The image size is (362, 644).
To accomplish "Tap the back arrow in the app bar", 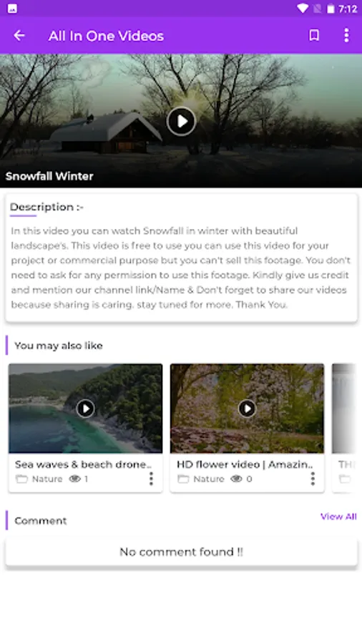I will [19, 36].
